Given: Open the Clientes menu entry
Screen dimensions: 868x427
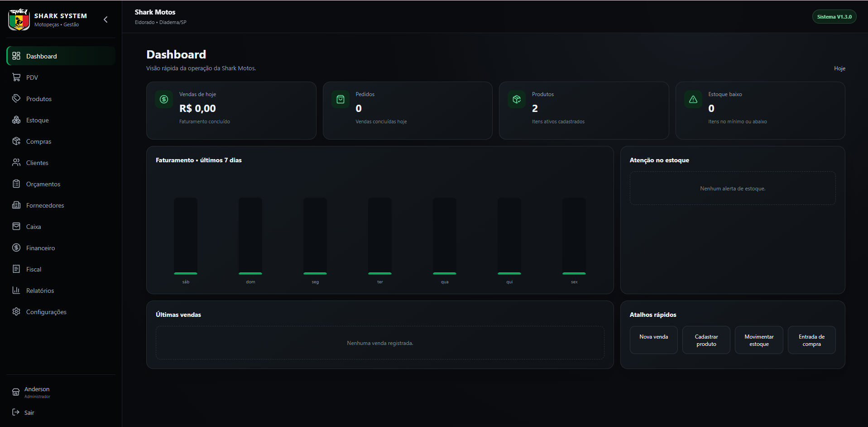Looking at the screenshot, I should coord(61,162).
